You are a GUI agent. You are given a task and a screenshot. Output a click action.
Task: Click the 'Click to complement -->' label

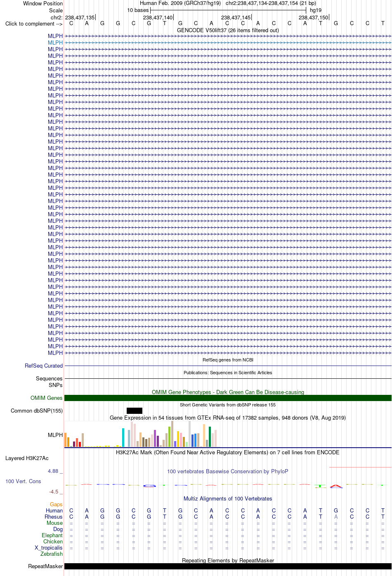coord(34,24)
